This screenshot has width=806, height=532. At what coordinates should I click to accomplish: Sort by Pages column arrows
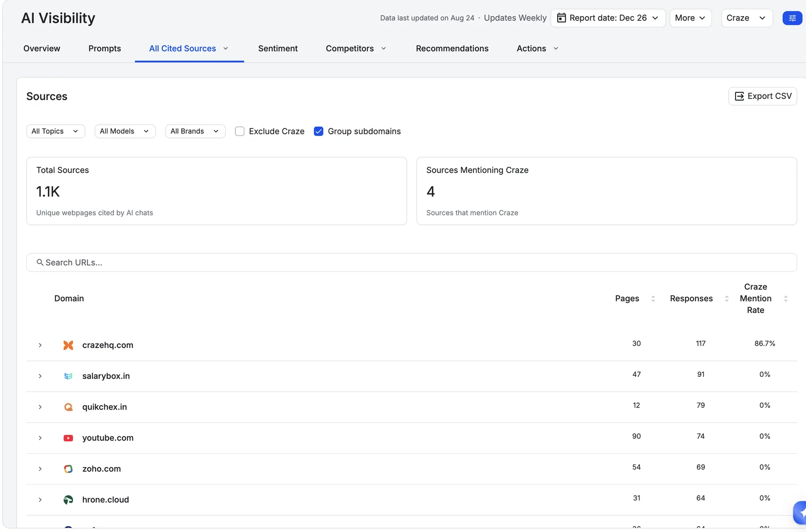click(x=653, y=298)
